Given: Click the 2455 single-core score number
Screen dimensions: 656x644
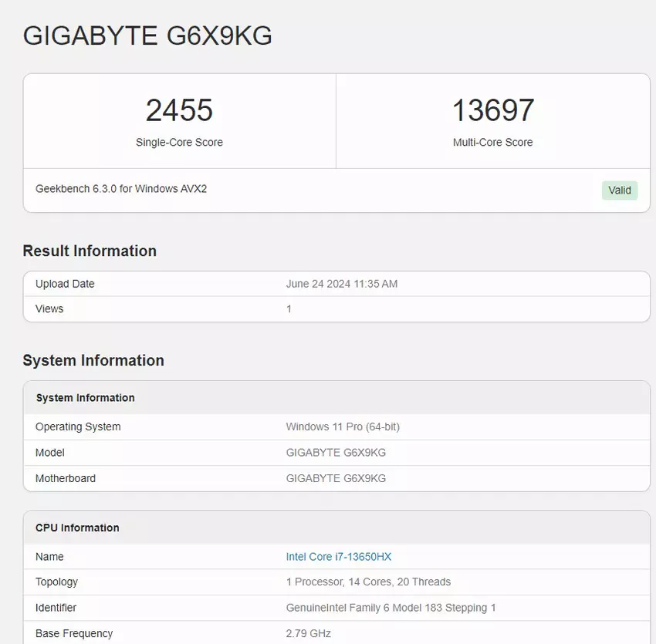Looking at the screenshot, I should point(179,110).
